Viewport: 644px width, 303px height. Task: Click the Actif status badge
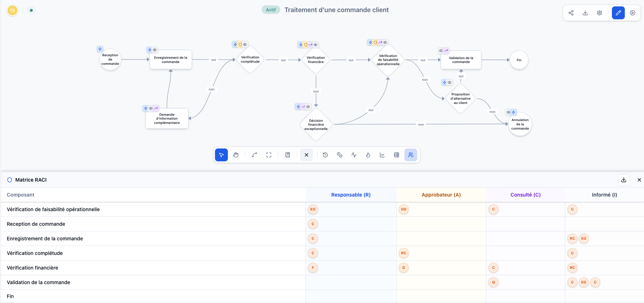(271, 10)
